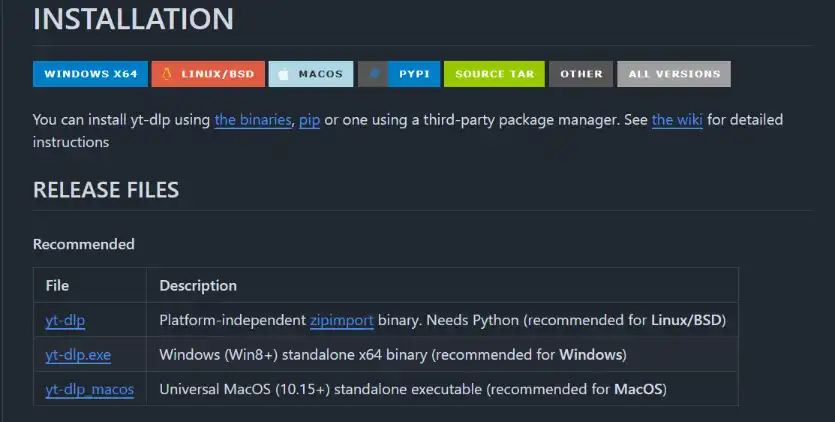835x422 pixels.
Task: Click the "Description" table column header
Action: click(198, 286)
